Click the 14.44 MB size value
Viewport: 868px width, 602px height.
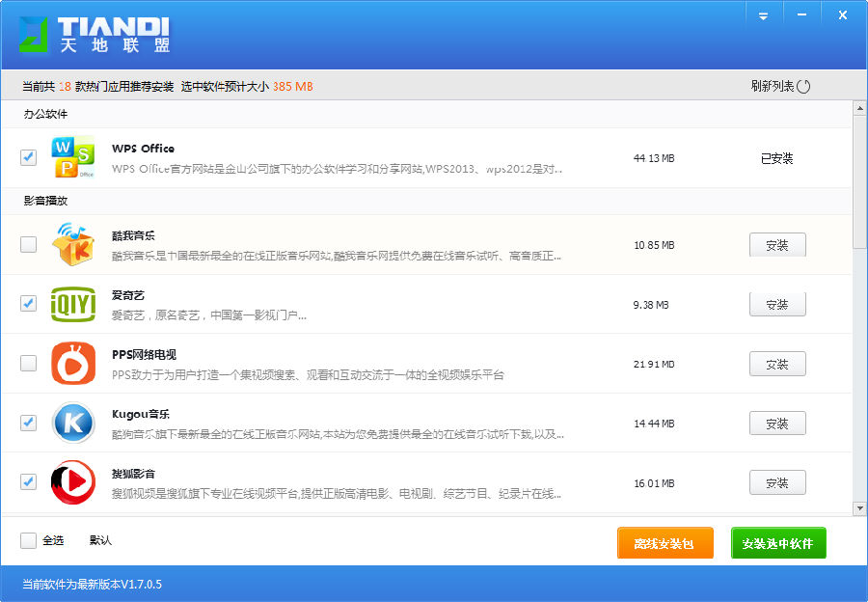(654, 424)
